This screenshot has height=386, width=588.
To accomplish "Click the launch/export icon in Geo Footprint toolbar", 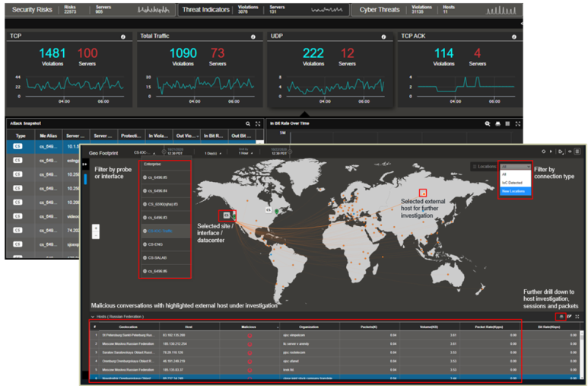I will coord(561,152).
